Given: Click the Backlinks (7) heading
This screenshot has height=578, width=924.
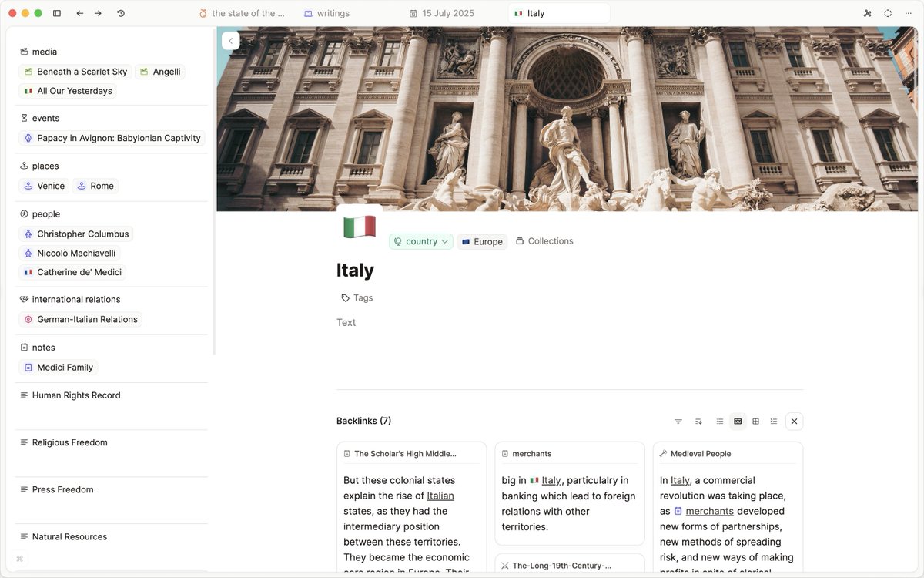Looking at the screenshot, I should (x=363, y=421).
